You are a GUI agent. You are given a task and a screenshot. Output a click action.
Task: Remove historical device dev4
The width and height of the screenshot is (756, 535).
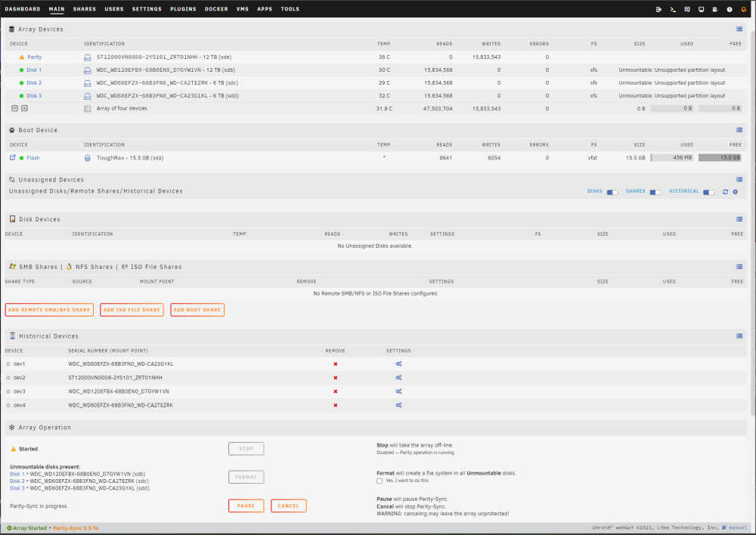point(336,405)
